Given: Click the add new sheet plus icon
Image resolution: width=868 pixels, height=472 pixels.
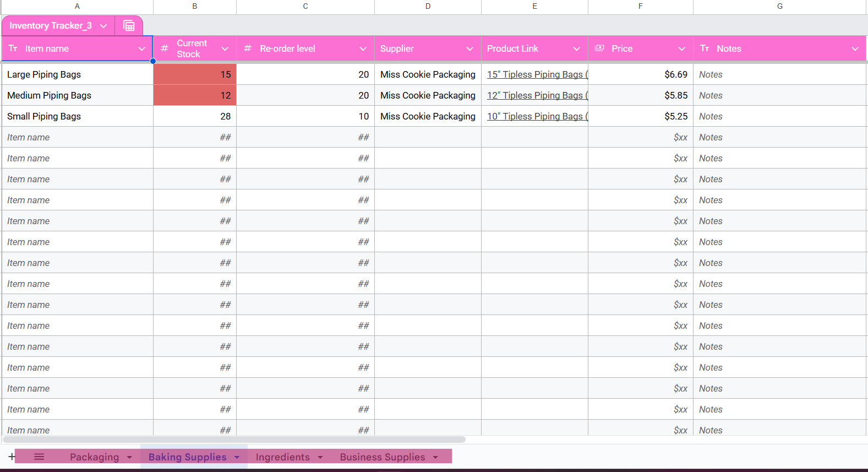Looking at the screenshot, I should [12, 457].
